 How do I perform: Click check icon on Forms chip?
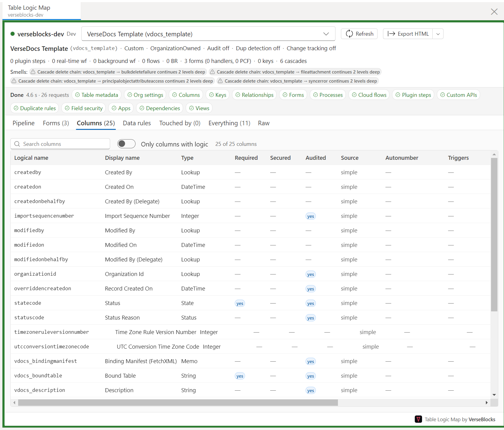(x=285, y=95)
